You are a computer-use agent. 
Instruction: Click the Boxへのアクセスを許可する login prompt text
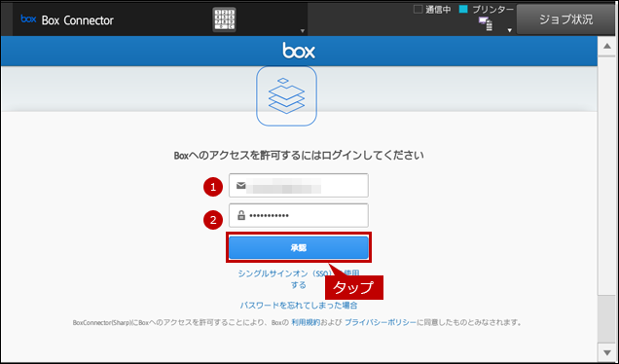coord(299,155)
